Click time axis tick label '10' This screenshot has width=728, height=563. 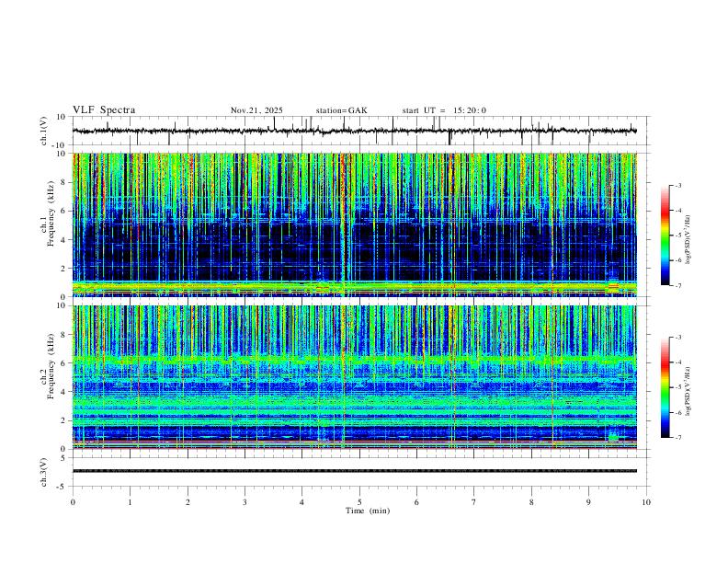point(646,502)
